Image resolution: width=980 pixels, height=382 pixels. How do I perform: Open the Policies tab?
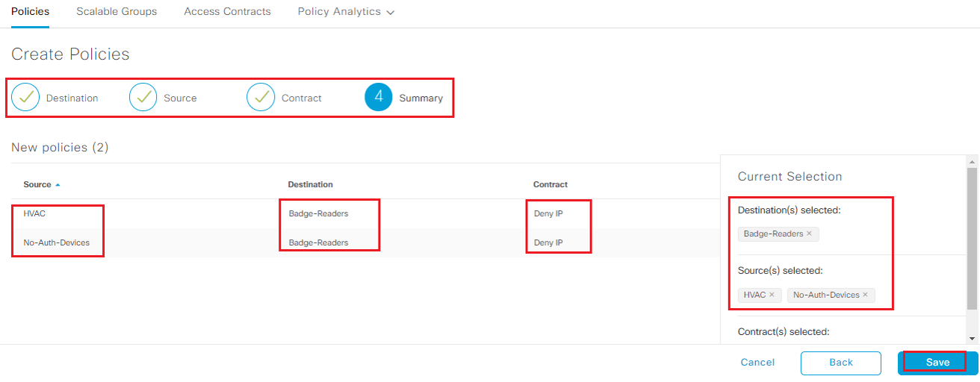tap(30, 12)
